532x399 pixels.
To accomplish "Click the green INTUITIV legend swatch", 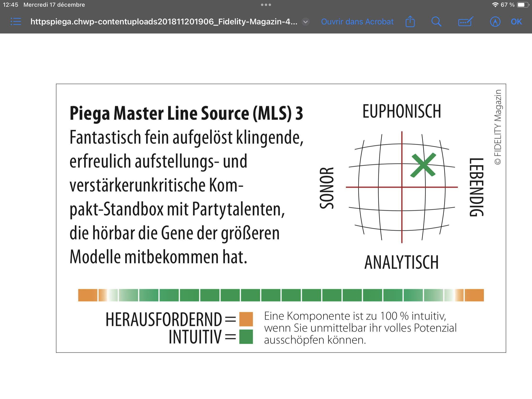I will coord(246,337).
